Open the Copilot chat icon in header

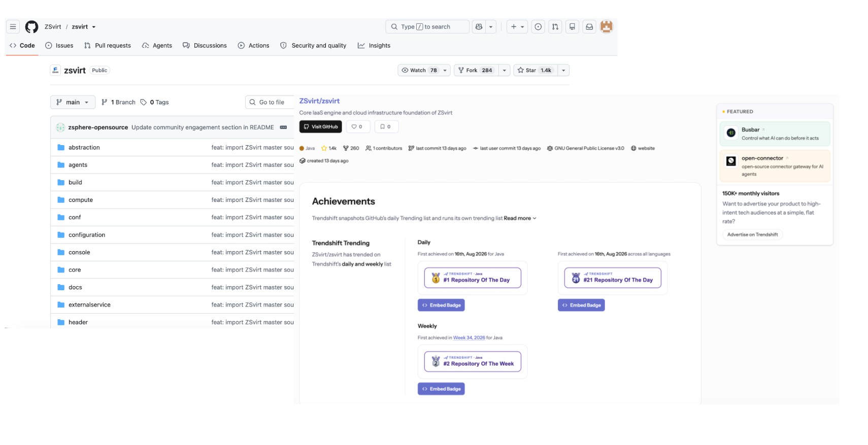(479, 27)
